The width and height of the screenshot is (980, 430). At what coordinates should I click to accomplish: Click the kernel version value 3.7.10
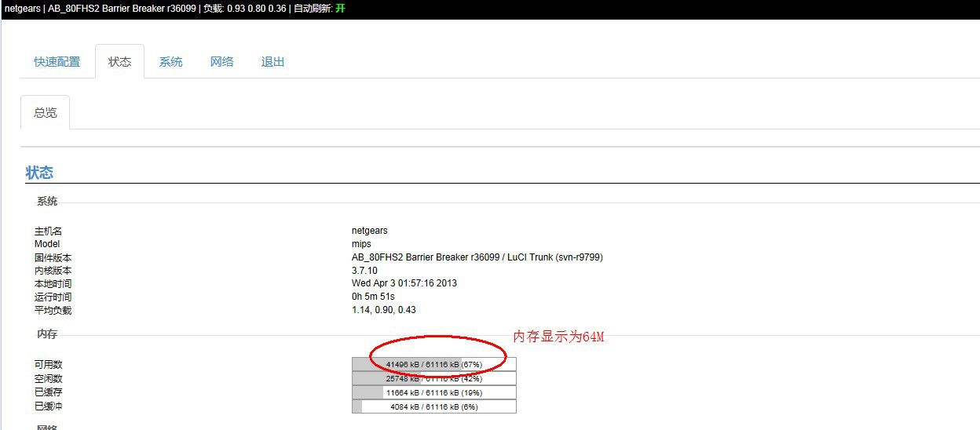click(x=364, y=271)
